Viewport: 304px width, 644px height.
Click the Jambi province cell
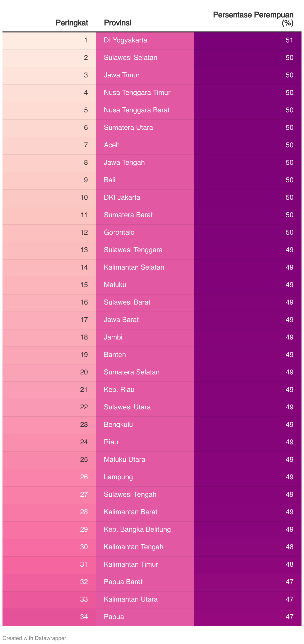145,337
